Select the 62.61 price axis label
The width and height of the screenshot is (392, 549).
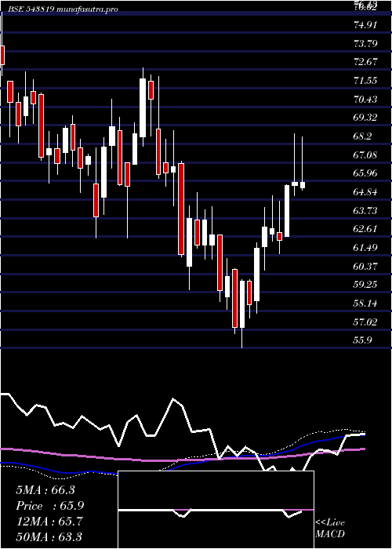(365, 229)
